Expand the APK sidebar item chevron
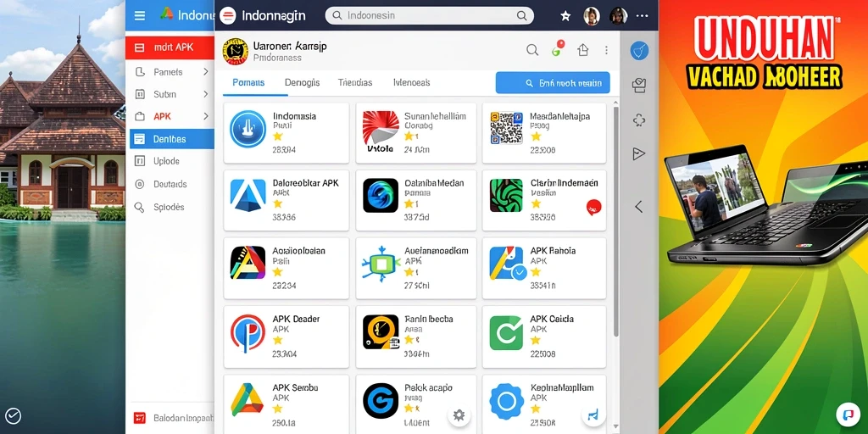868x434 pixels. click(205, 116)
